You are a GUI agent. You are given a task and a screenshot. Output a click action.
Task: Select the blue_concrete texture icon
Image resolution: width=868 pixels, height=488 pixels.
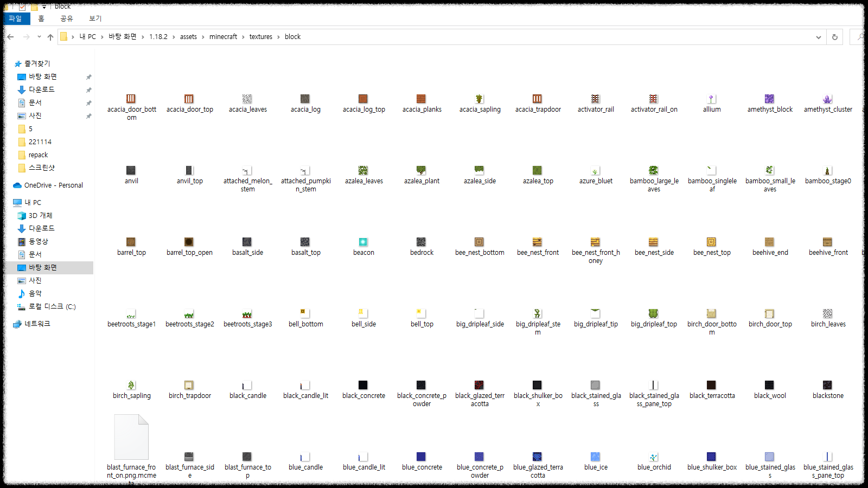coord(422,457)
